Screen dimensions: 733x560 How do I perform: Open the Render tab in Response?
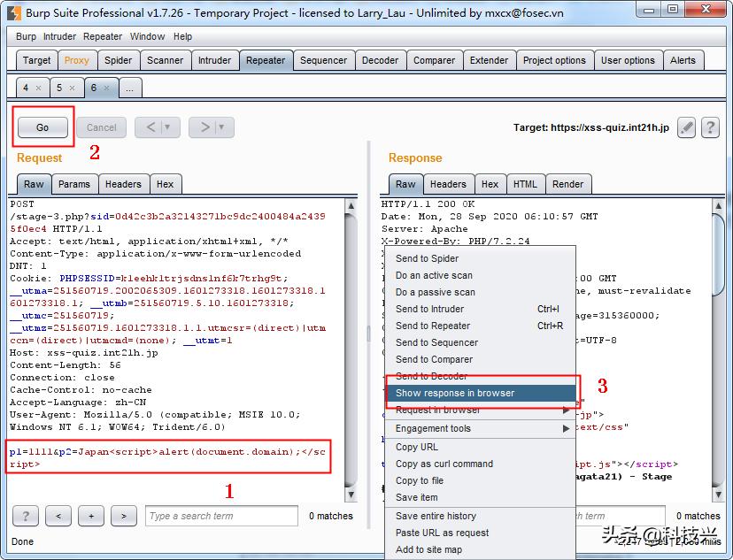(x=567, y=184)
